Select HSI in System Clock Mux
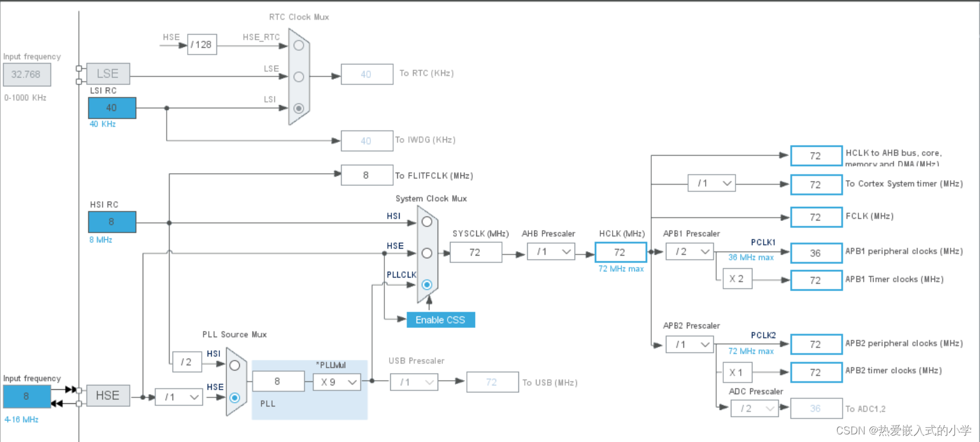 427,222
